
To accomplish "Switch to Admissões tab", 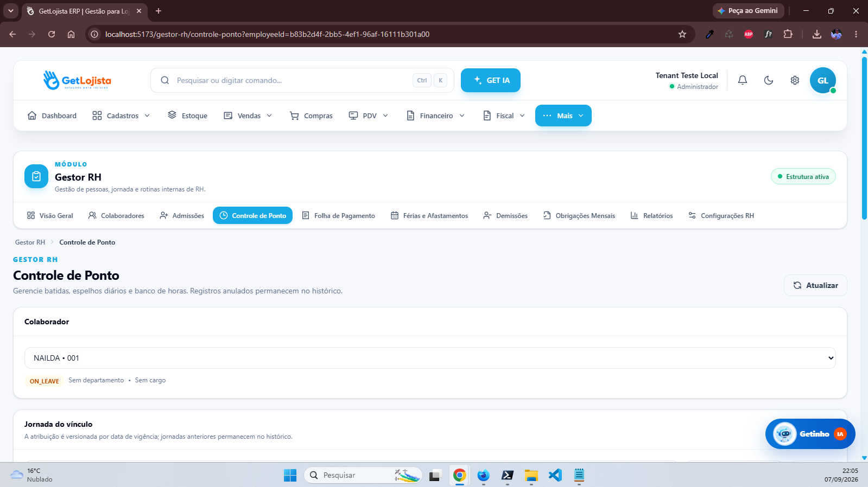I will click(x=182, y=215).
